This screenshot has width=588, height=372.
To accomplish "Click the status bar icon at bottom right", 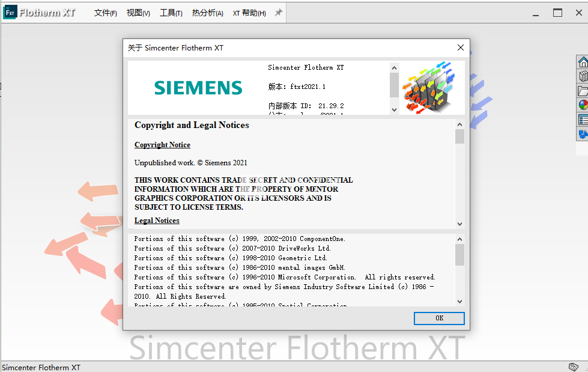I will [x=574, y=367].
